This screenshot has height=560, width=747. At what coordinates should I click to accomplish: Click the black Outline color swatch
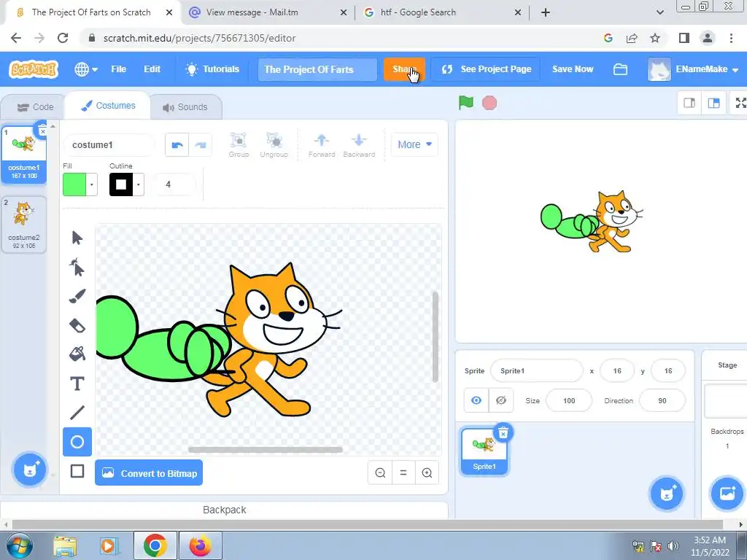click(x=121, y=184)
